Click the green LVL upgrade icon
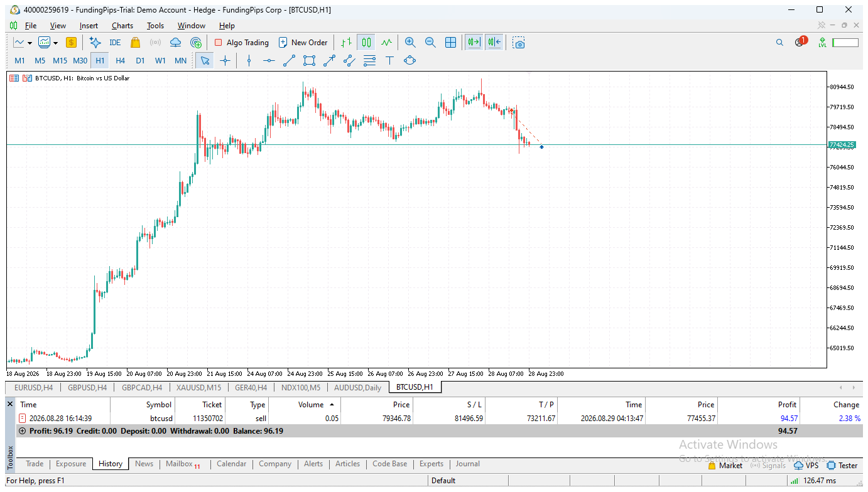The image size is (868, 492). [x=822, y=43]
